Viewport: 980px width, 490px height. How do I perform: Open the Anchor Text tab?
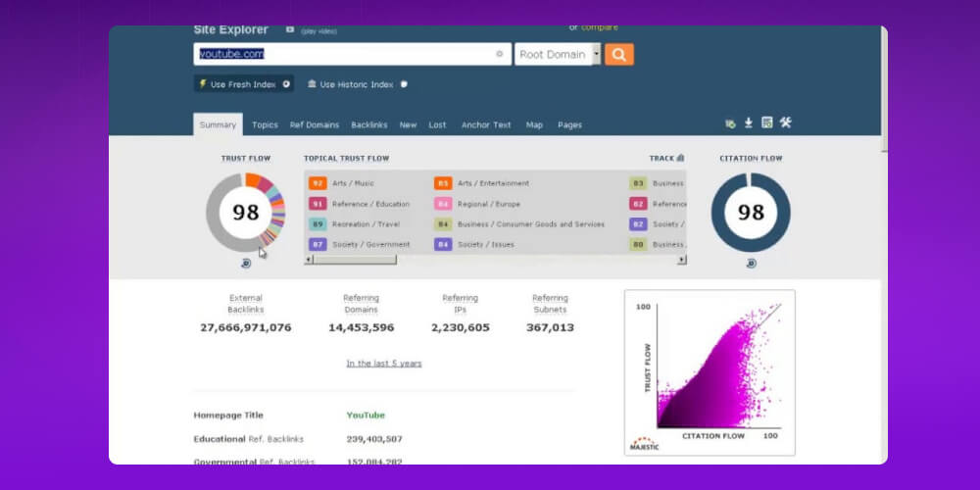pyautogui.click(x=486, y=125)
